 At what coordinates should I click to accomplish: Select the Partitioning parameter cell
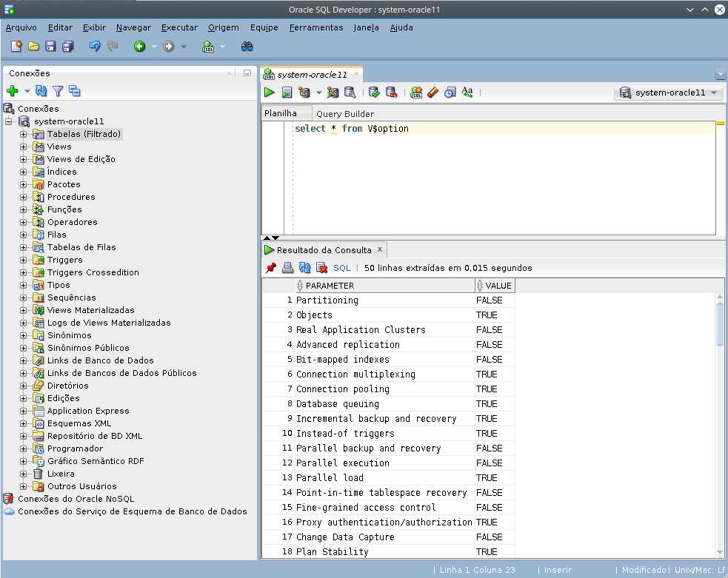click(x=385, y=300)
